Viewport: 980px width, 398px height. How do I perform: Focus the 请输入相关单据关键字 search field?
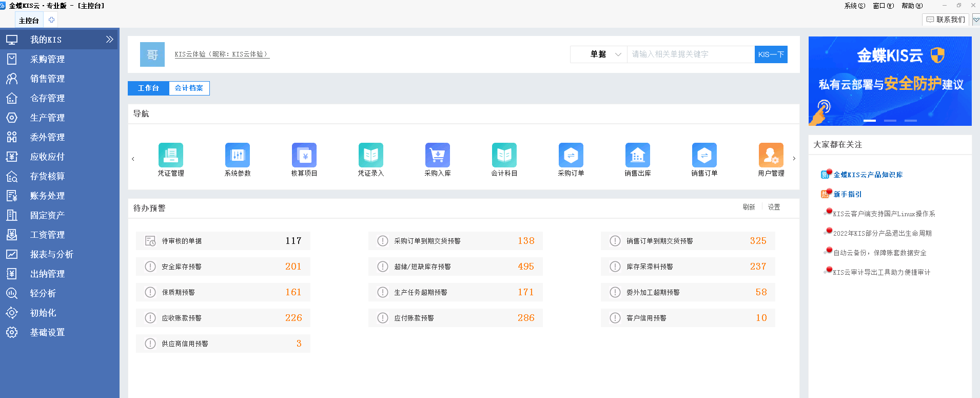[x=691, y=54]
